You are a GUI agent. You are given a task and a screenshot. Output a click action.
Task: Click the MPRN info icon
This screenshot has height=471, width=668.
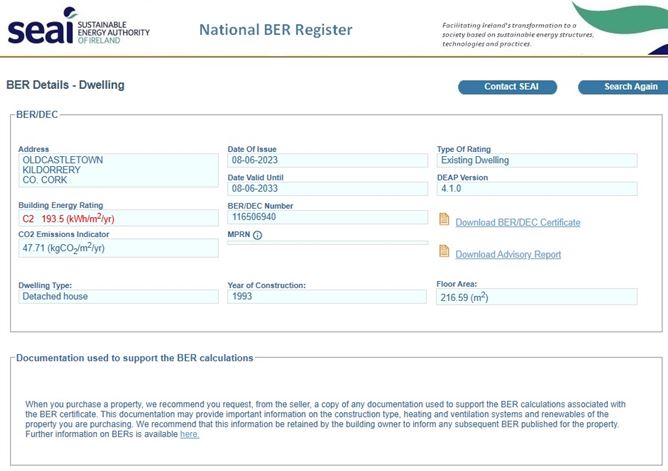257,235
